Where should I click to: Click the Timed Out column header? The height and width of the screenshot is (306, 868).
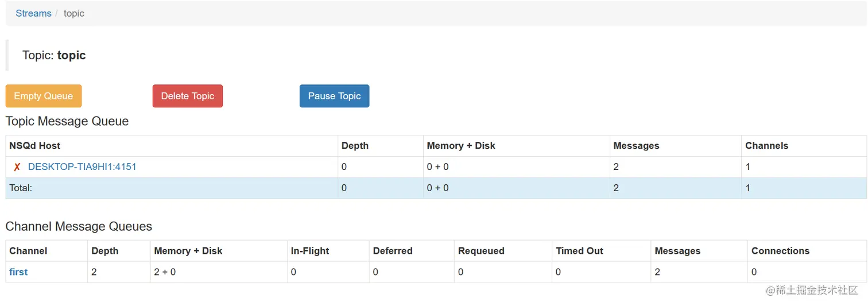pyautogui.click(x=579, y=251)
